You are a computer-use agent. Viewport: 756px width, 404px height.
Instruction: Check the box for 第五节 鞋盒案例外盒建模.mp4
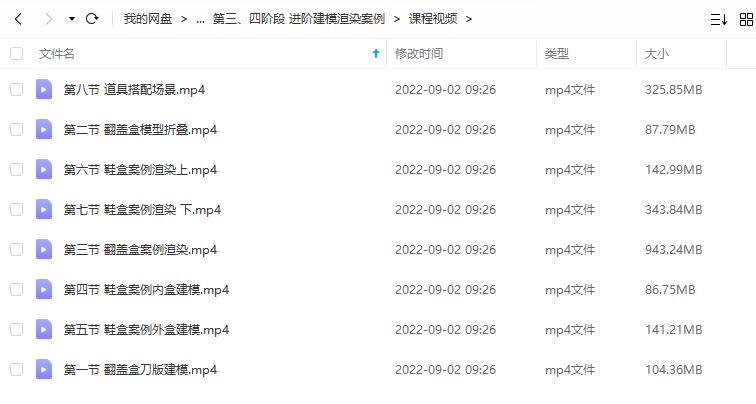pos(16,329)
